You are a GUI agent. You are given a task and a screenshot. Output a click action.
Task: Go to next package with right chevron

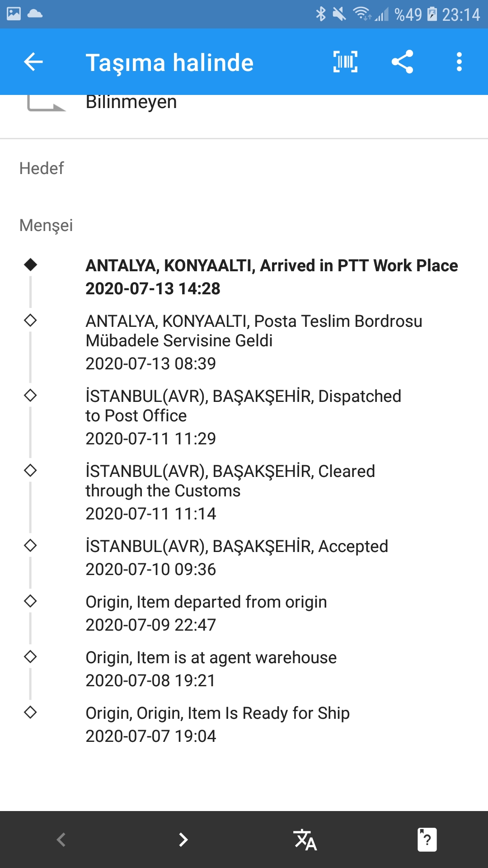tap(183, 840)
